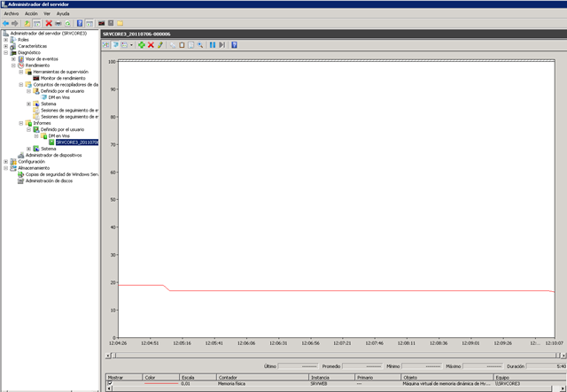Viewport: 567px width, 392px height.
Task: Click the Back arrow in main toolbar
Action: (6, 23)
